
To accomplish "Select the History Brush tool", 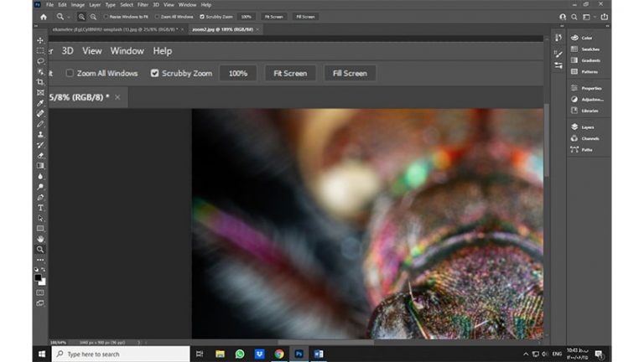I will click(40, 145).
